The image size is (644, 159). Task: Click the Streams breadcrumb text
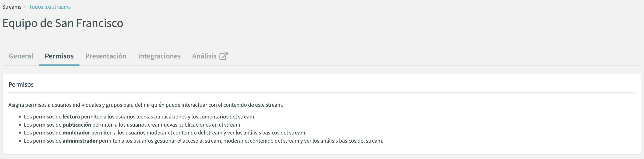pos(12,7)
